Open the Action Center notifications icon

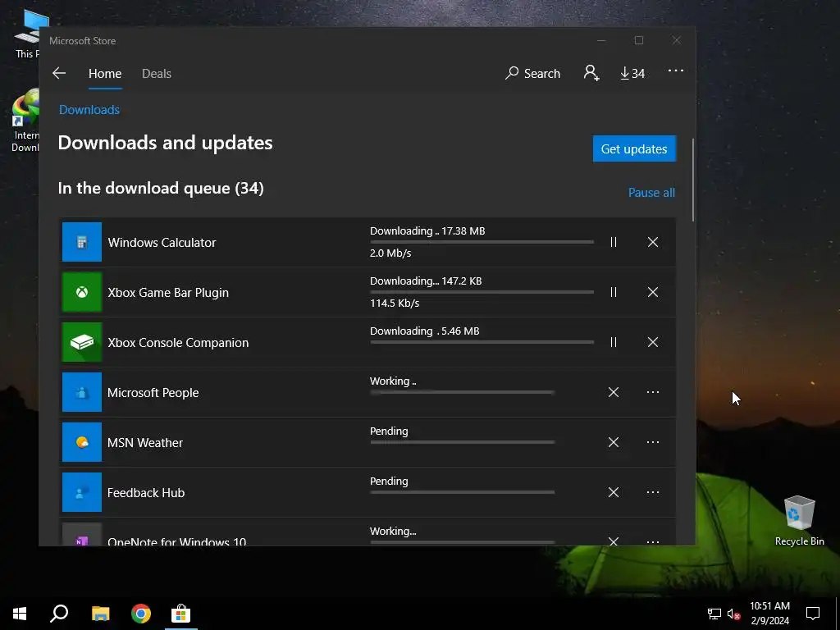click(x=813, y=614)
